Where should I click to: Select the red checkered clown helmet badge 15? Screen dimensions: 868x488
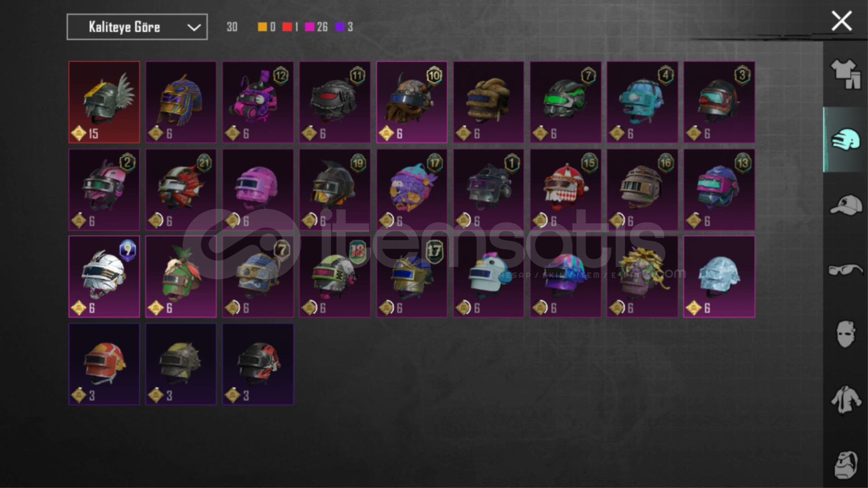[566, 190]
